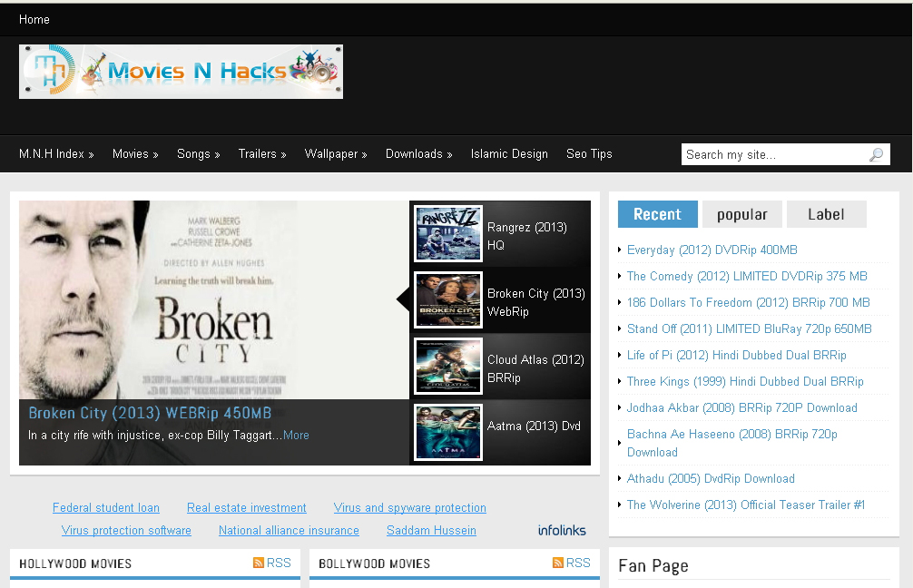Open The Comedy (2012) LIMITED DVDRip post
Image resolution: width=913 pixels, height=588 pixels.
click(x=747, y=276)
